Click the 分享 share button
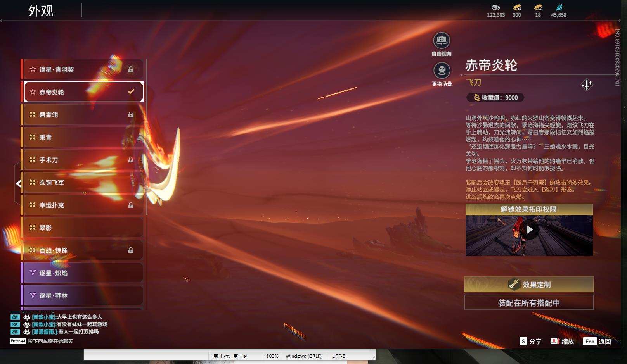The height and width of the screenshot is (364, 627). (530, 341)
